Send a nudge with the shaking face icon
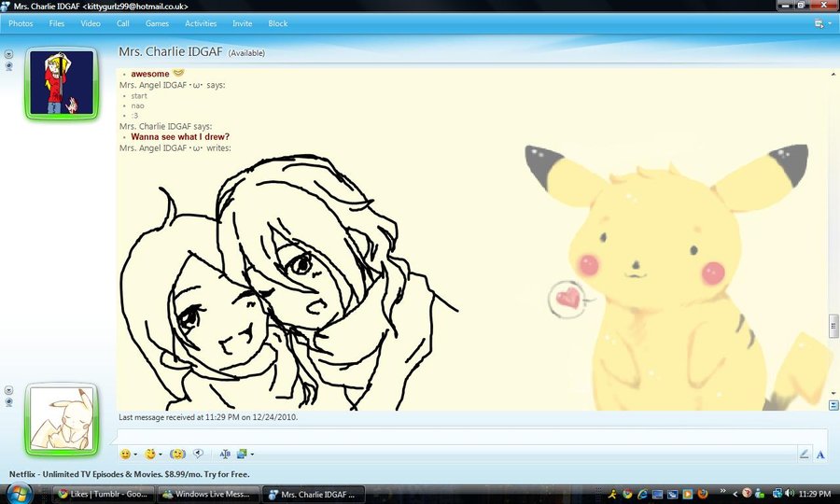Image resolution: width=840 pixels, height=504 pixels. (x=178, y=455)
